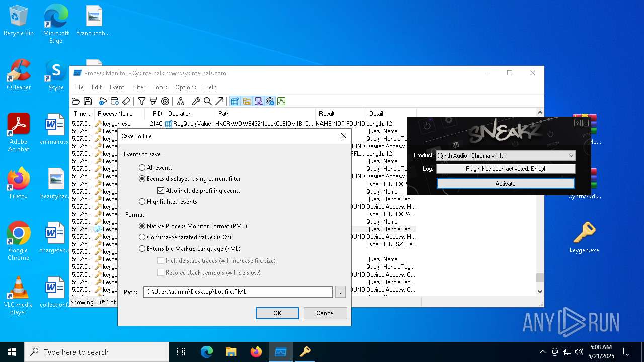Click Cancel in Save To File dialog

[326, 313]
